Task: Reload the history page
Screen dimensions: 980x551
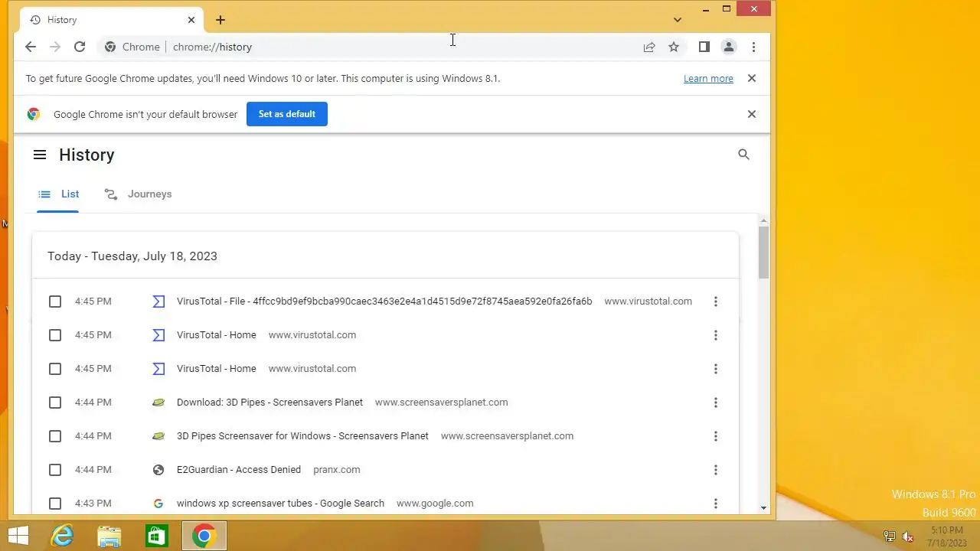Action: pos(80,47)
